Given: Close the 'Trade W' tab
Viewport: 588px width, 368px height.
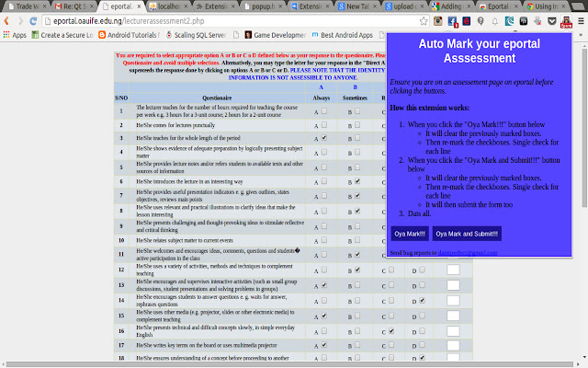Looking at the screenshot, I should click(x=44, y=6).
